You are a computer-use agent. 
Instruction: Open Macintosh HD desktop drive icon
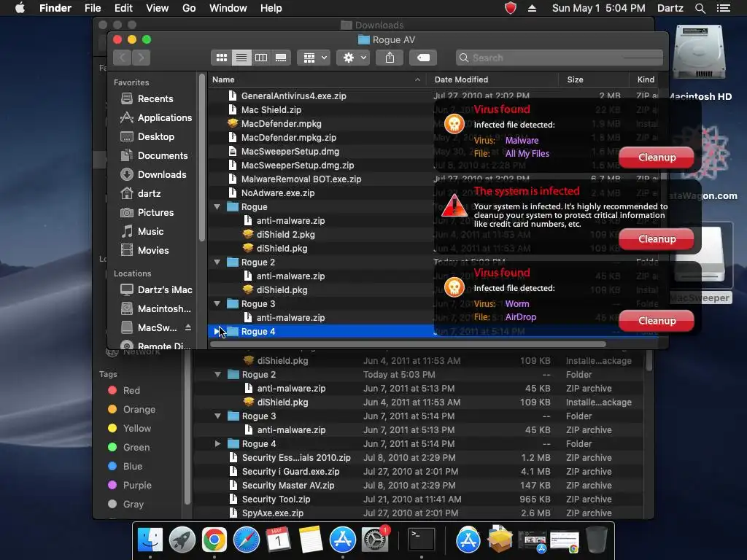(x=700, y=52)
